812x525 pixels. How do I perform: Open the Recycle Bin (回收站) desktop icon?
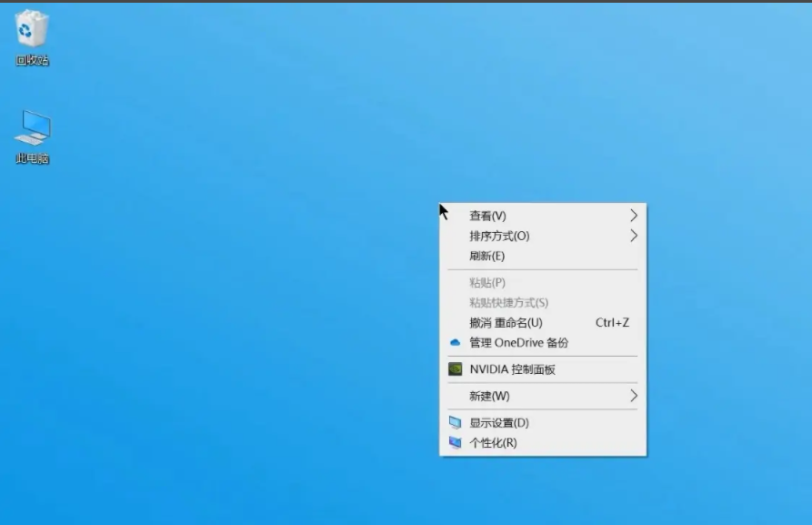(x=32, y=29)
